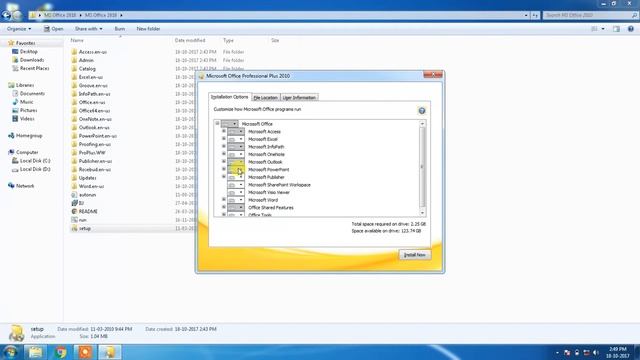640x360 pixels.
Task: Expand the Microsoft Access tree node
Action: coord(224,131)
